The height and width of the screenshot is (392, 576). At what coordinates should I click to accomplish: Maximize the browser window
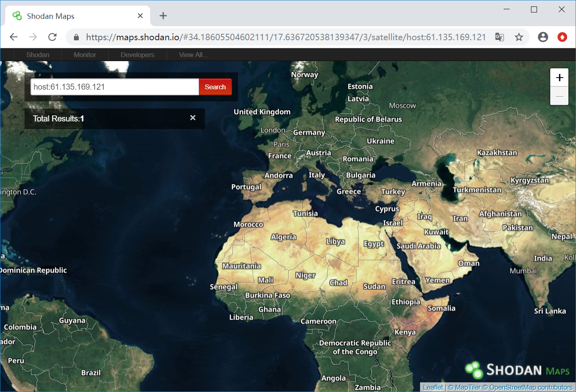point(534,9)
